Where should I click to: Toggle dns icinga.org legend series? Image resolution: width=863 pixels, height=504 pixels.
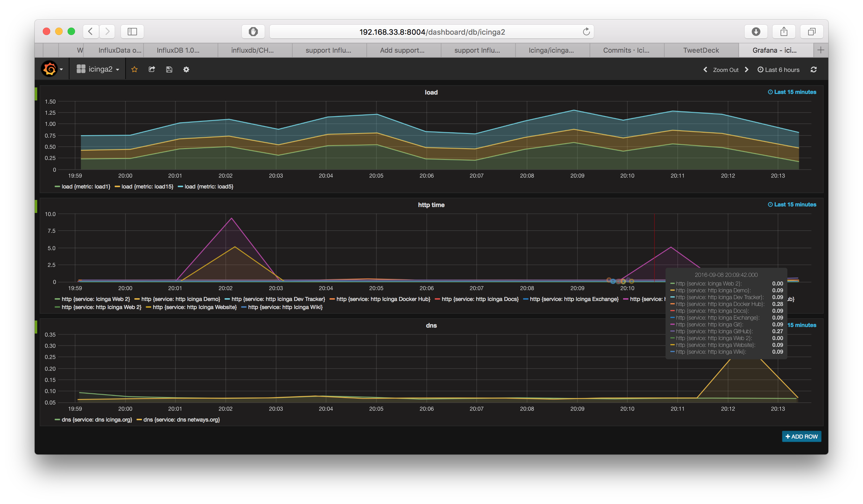[x=97, y=420]
